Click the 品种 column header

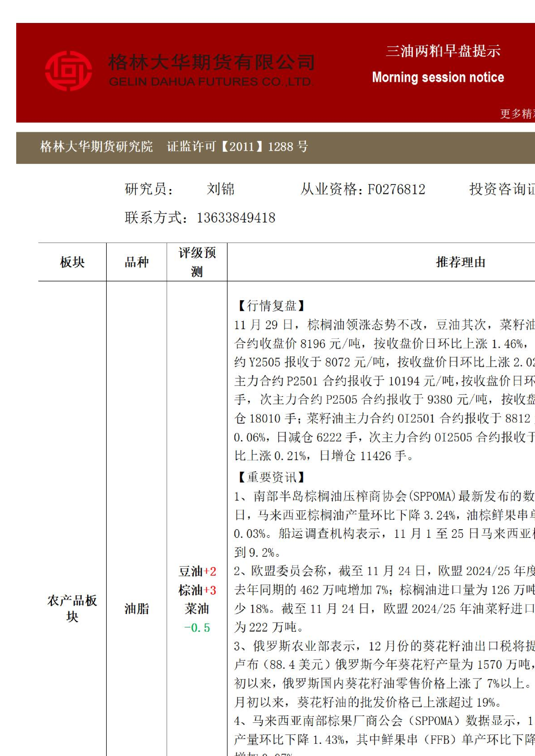coord(136,262)
